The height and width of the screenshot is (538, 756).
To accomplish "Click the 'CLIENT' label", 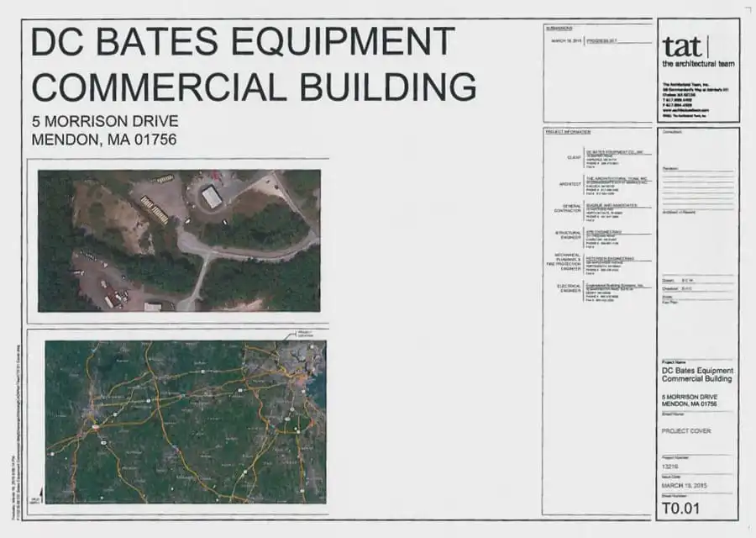I will tap(574, 157).
